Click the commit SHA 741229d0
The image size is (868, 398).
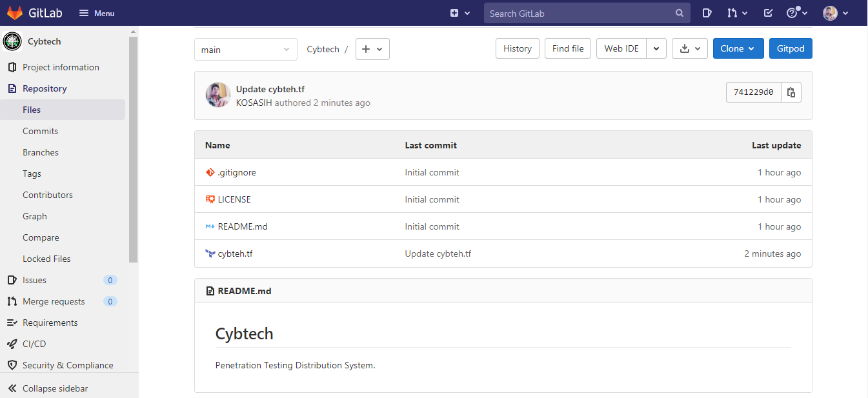(x=754, y=92)
